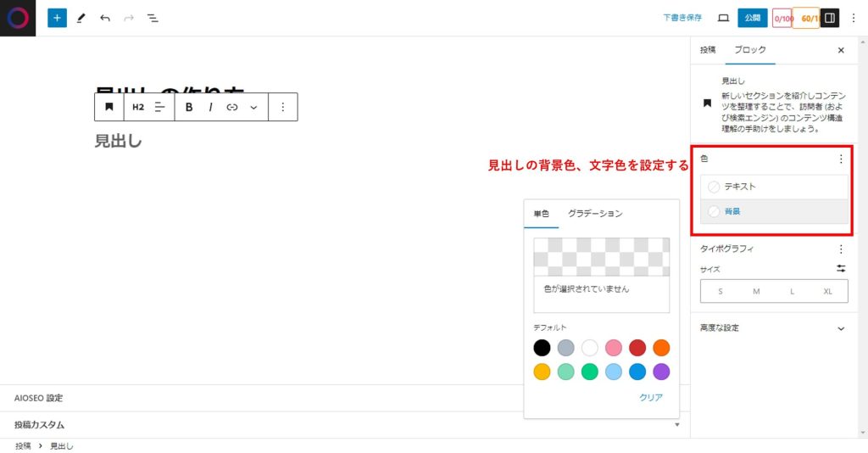Select size S in typography
This screenshot has height=453, width=868.
720,291
